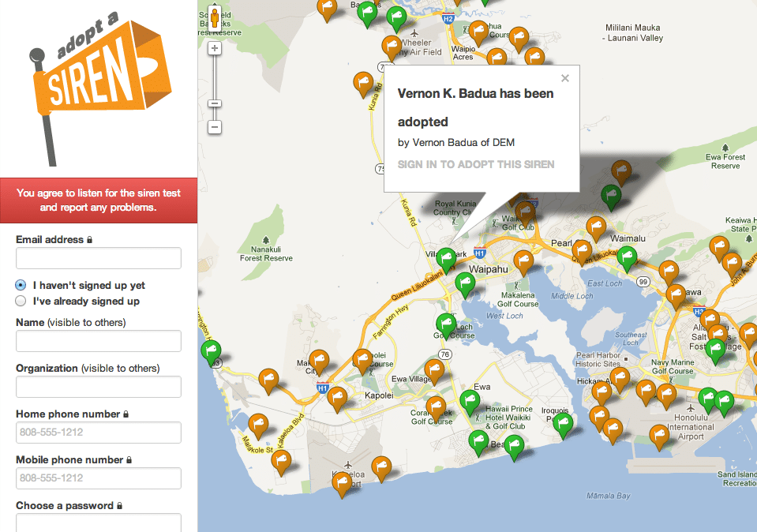Click the Street View pegman icon
Screen dimensions: 757x532
(215, 18)
